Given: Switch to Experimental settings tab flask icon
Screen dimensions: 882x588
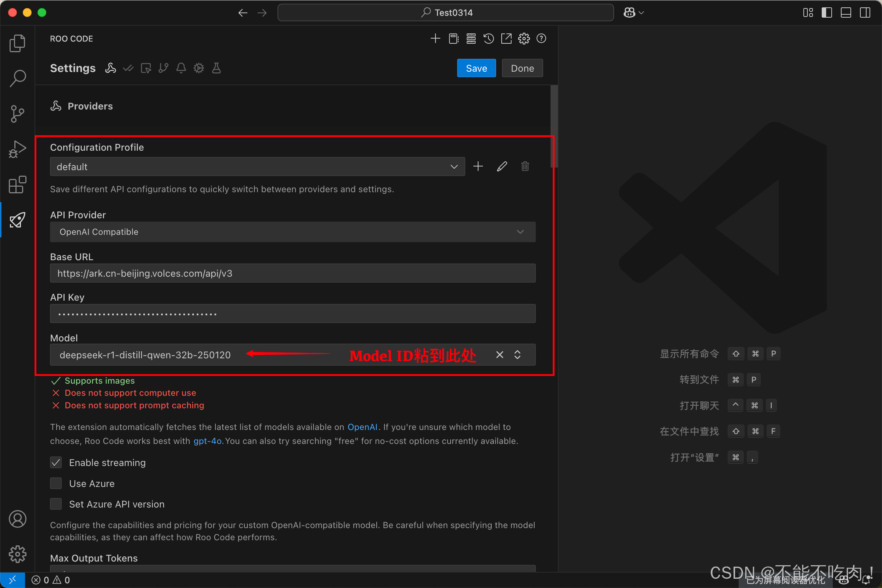Looking at the screenshot, I should point(216,68).
